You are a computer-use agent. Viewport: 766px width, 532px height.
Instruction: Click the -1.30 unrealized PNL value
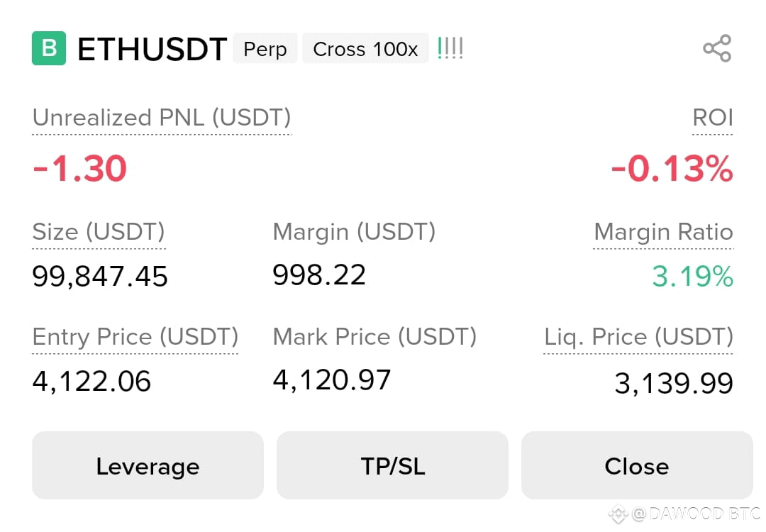coord(79,169)
